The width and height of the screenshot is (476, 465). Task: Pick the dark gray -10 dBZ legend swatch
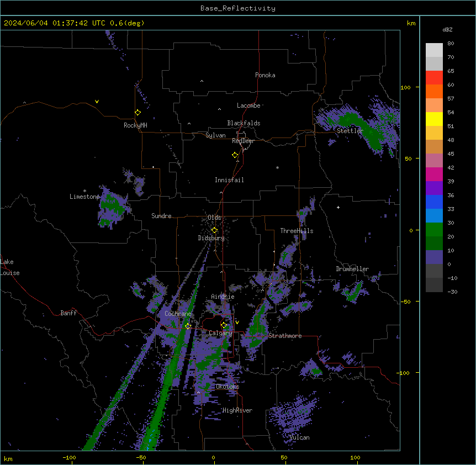tap(434, 285)
